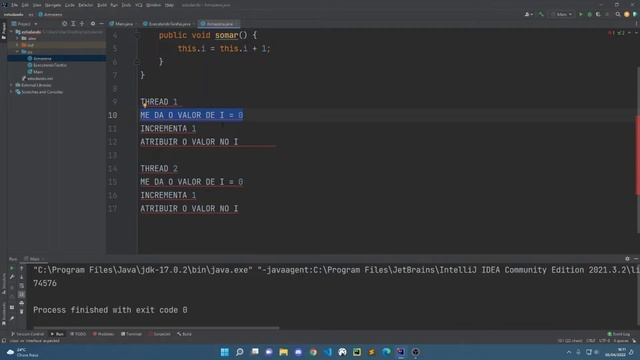Toggle soft-wrap icon in Run console
Image resolution: width=640 pixels, height=360 pixels.
pos(22,286)
